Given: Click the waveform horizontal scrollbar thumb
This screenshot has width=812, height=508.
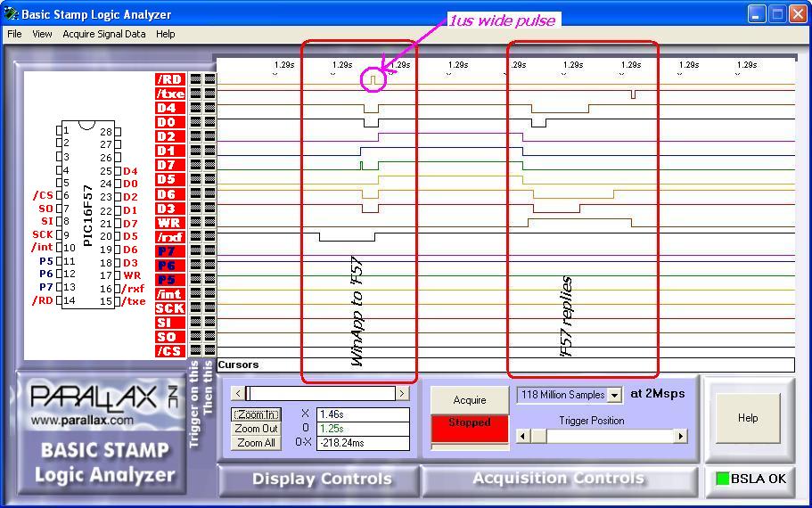Looking at the screenshot, I should (x=248, y=394).
